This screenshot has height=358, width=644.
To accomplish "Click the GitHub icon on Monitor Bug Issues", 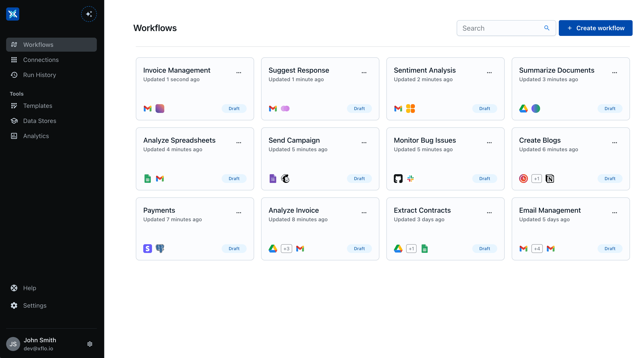I will click(398, 178).
